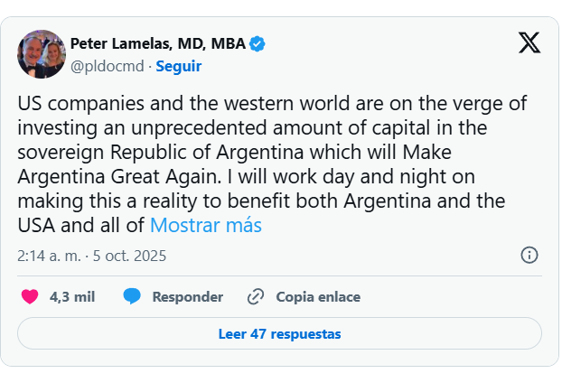This screenshot has height=392, width=562.
Task: Open the tweet info circle icon
Action: pos(529,256)
